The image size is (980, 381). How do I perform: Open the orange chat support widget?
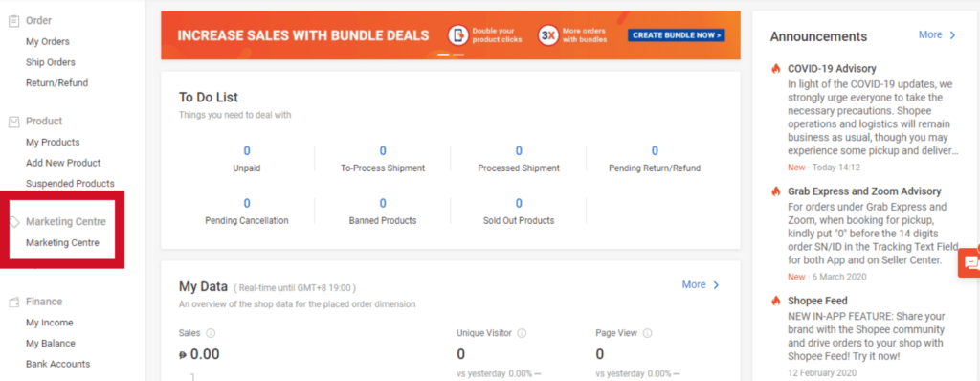tap(969, 261)
